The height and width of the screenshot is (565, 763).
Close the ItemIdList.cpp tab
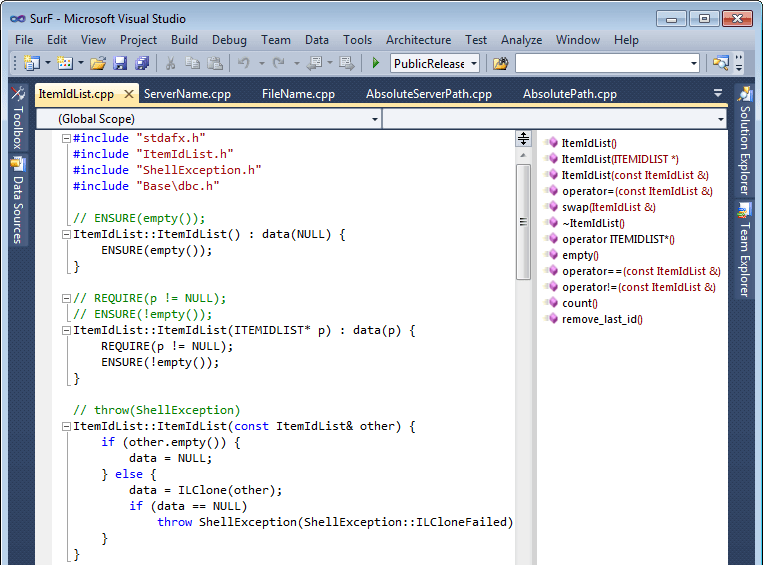click(129, 94)
